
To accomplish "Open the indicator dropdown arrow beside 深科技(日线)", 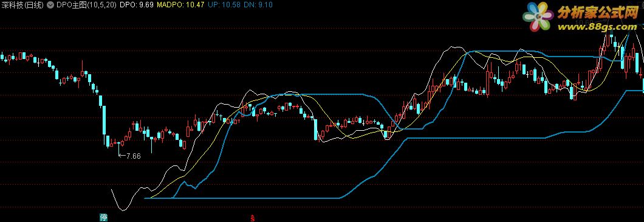I will [x=50, y=5].
